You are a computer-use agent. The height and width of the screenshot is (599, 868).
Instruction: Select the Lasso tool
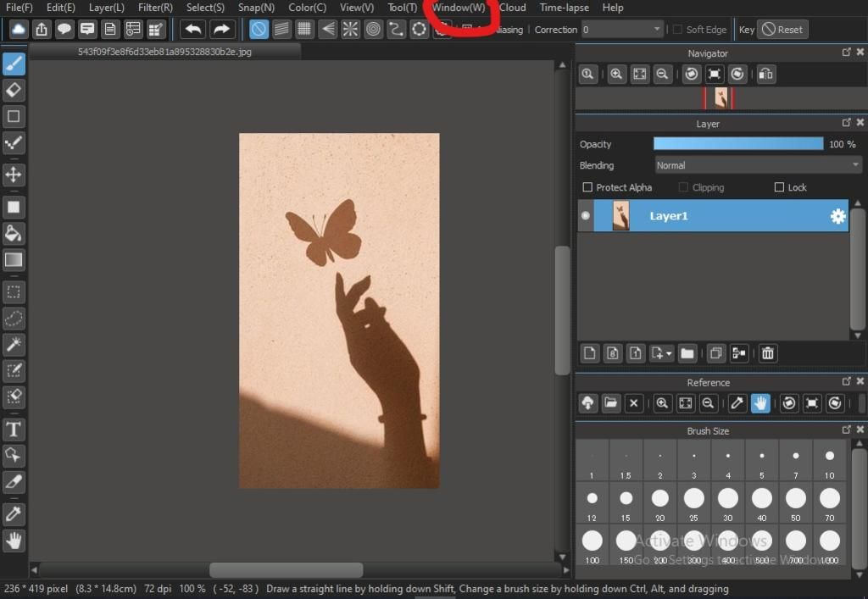[x=14, y=318]
